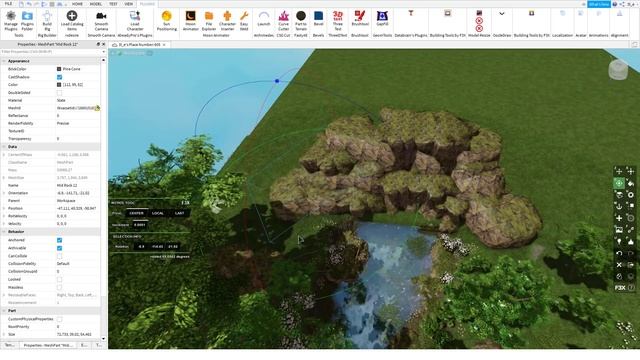Open the GapFill plugin

click(382, 19)
